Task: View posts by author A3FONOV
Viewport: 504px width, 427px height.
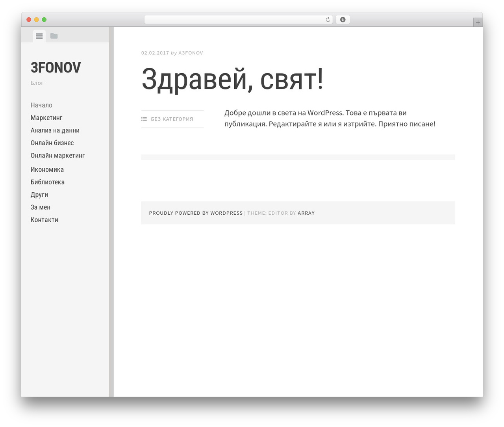Action: pos(191,53)
